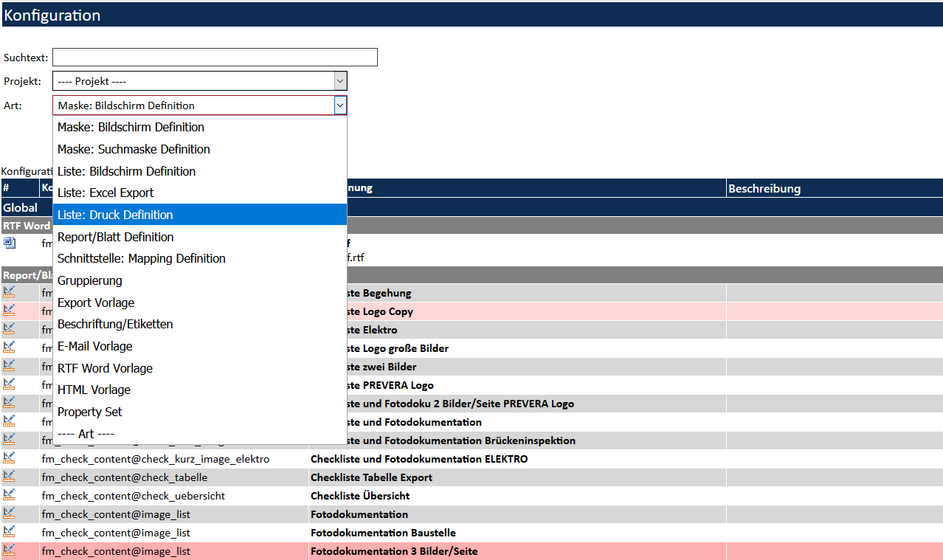Screen dimensions: 943x560
Task: Click edit icon for Checkliste Übersicht row
Action: pyautogui.click(x=9, y=494)
